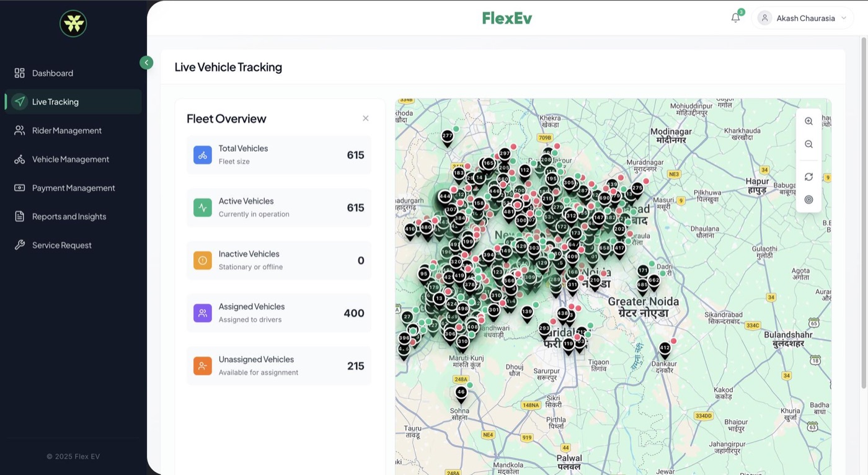Image resolution: width=868 pixels, height=475 pixels.
Task: Click the Unassigned Vehicles count
Action: pos(355,366)
